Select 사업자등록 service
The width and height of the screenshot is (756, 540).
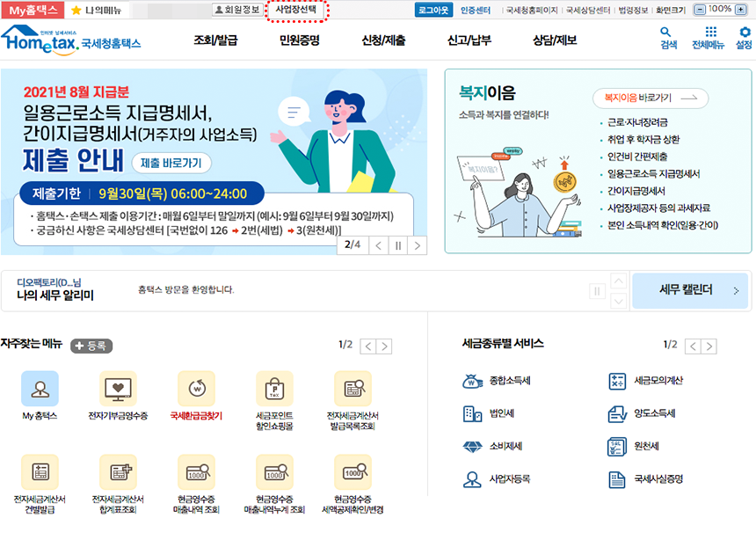[496, 479]
